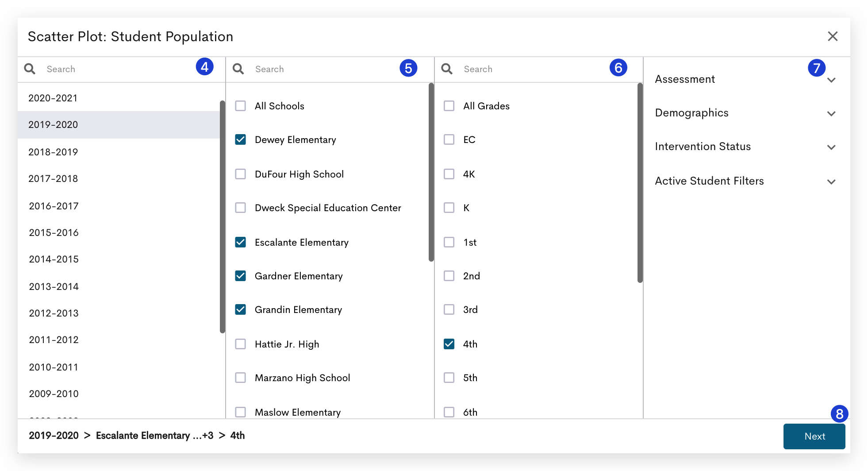
Task: Click the schools list scrollbar
Action: coord(431,173)
